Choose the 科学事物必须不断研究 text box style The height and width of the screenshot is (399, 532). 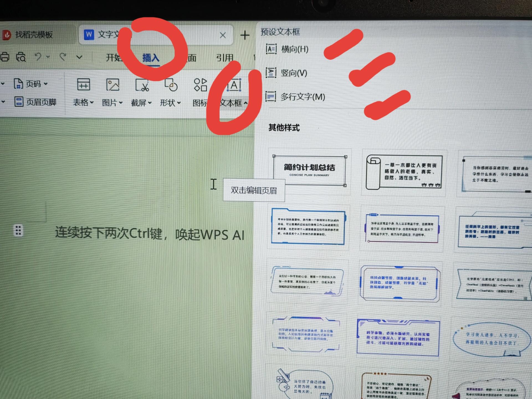coord(398,337)
